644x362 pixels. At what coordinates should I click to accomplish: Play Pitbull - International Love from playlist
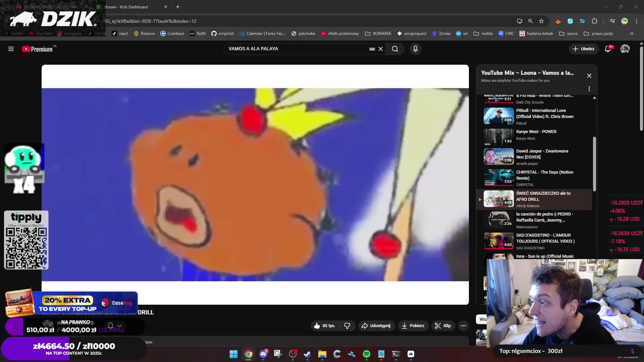(535, 116)
